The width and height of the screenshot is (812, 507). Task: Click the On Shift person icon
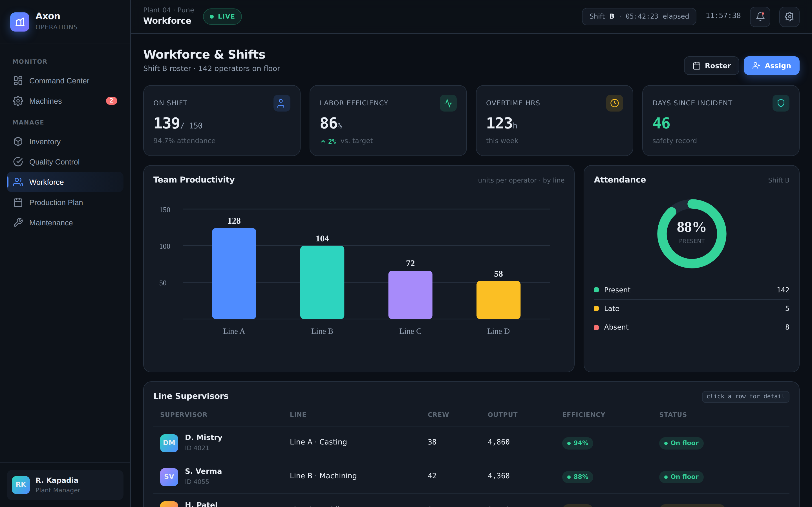tap(281, 103)
